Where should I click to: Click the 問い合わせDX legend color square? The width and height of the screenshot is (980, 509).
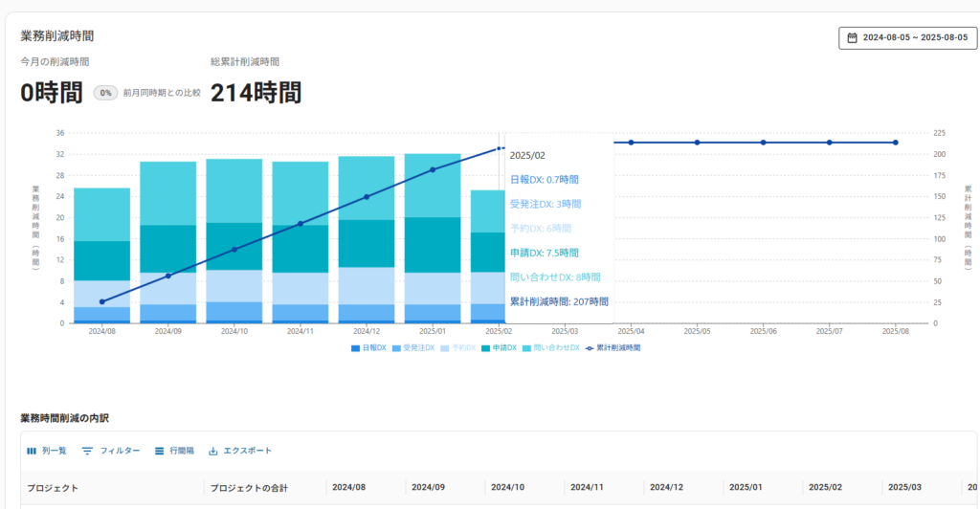(527, 348)
